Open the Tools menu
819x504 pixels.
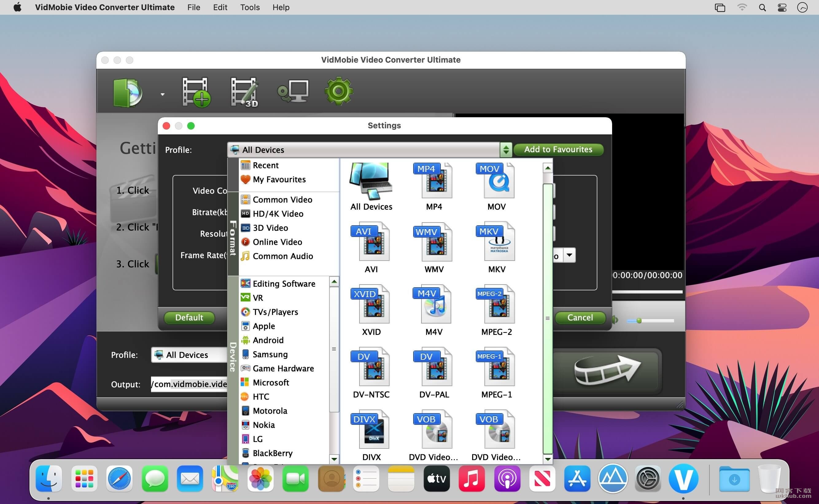click(x=250, y=7)
